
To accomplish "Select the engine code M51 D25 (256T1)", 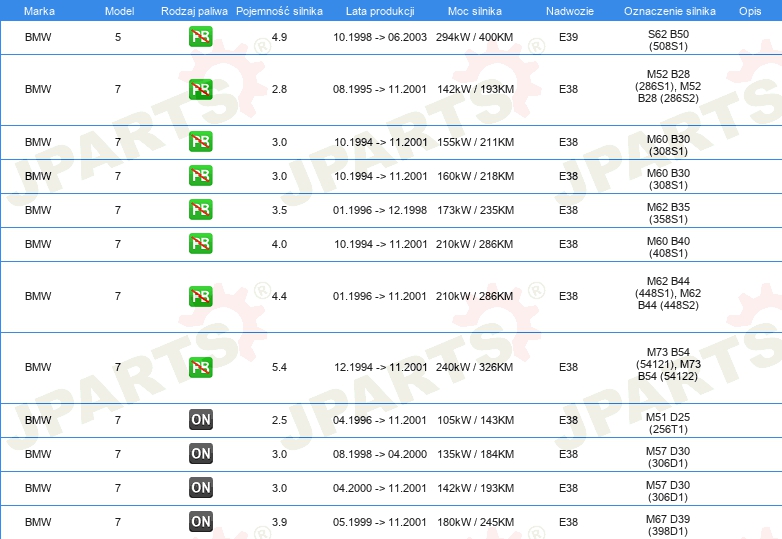I will coord(668,423).
